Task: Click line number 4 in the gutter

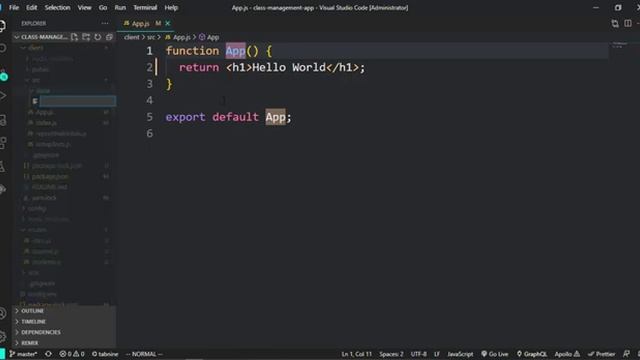Action: pos(149,100)
